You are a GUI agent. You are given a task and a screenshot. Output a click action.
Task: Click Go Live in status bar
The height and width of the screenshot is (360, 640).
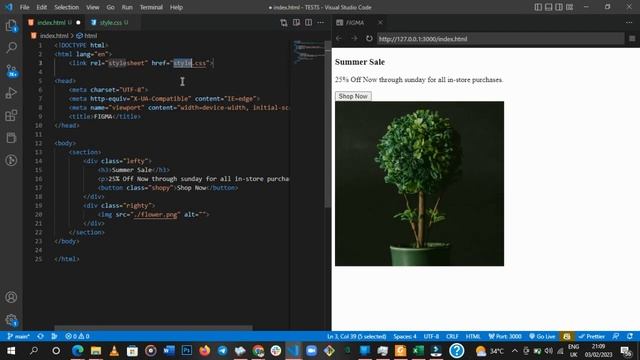(542, 336)
